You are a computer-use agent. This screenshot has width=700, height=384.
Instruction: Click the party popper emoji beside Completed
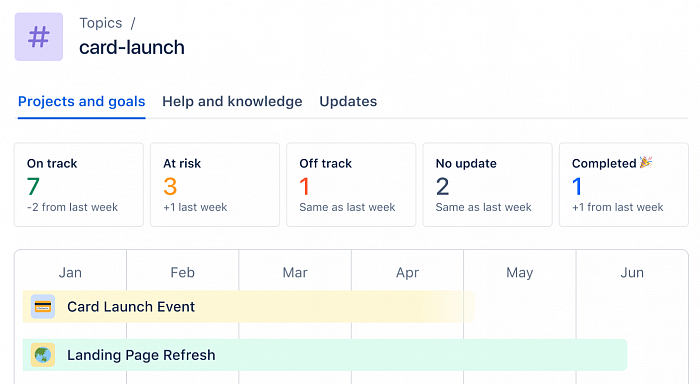coord(646,162)
